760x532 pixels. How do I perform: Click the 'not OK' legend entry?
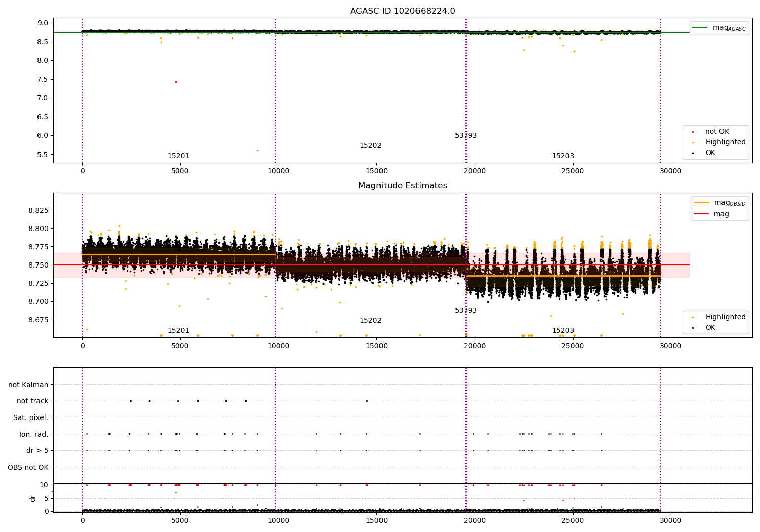click(x=716, y=132)
